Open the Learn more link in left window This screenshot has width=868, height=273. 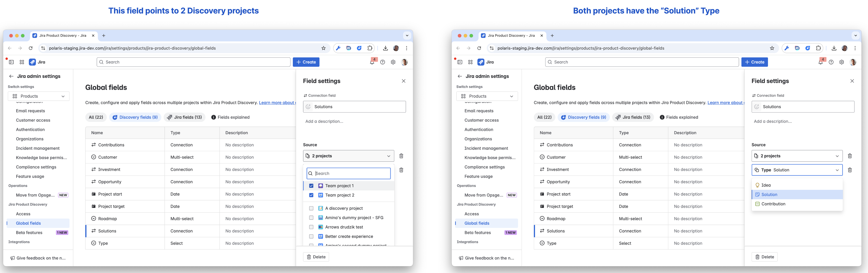tap(277, 103)
